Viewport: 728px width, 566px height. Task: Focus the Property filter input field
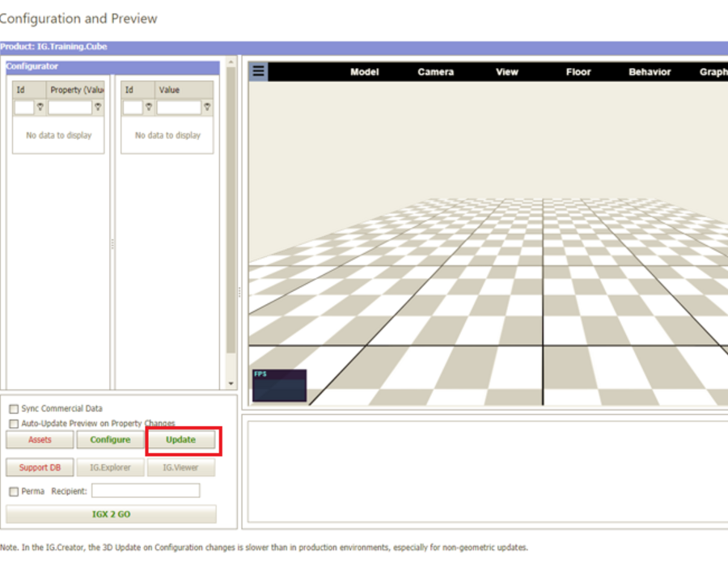coord(70,108)
